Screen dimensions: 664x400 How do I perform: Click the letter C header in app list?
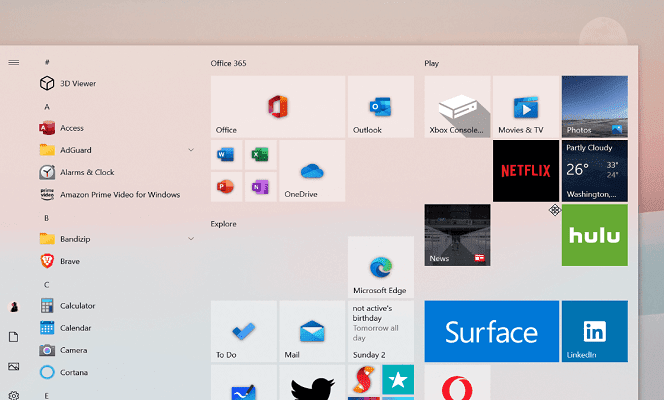pyautogui.click(x=47, y=284)
